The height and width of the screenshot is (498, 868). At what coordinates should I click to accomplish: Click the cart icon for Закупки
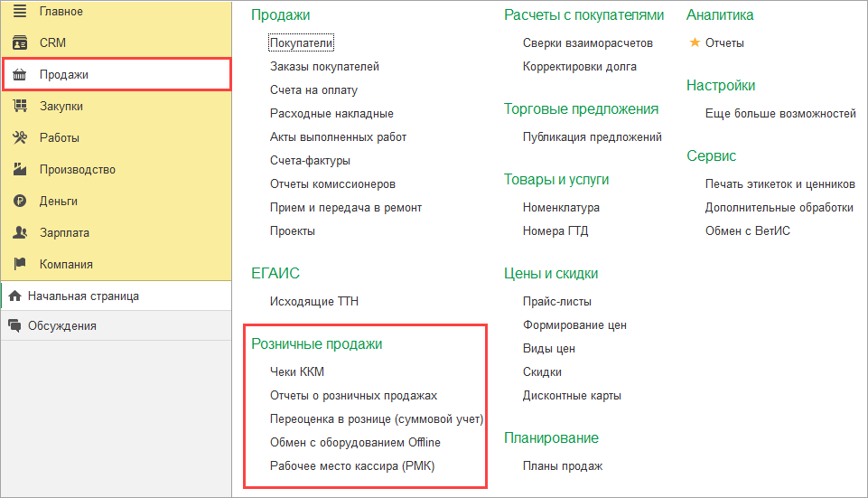tap(19, 106)
